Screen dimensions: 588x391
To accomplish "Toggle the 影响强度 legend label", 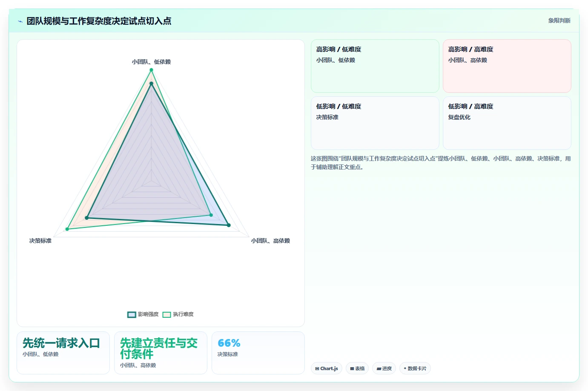I will pyautogui.click(x=148, y=314).
